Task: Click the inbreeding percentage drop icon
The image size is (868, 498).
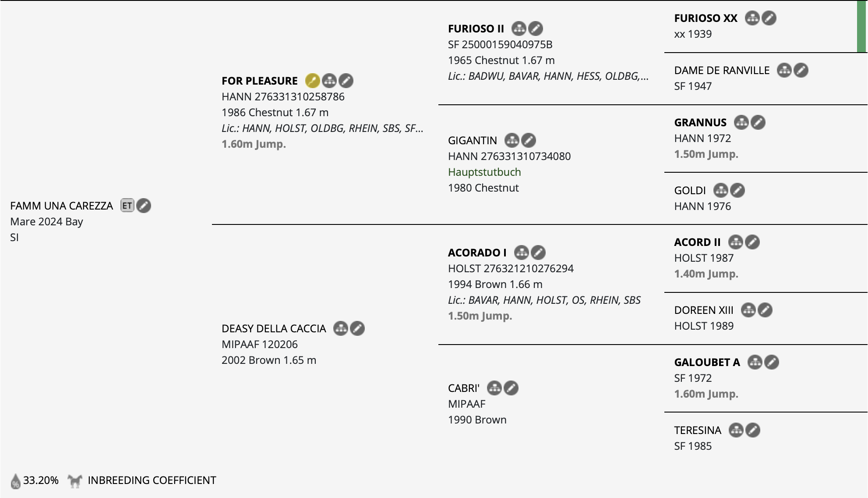Action: 16,481
